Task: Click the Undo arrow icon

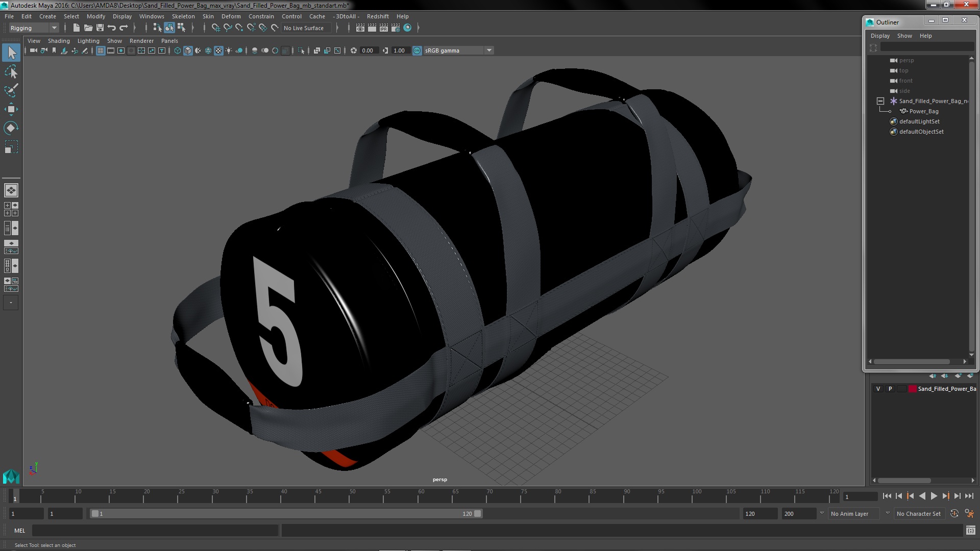Action: click(112, 28)
